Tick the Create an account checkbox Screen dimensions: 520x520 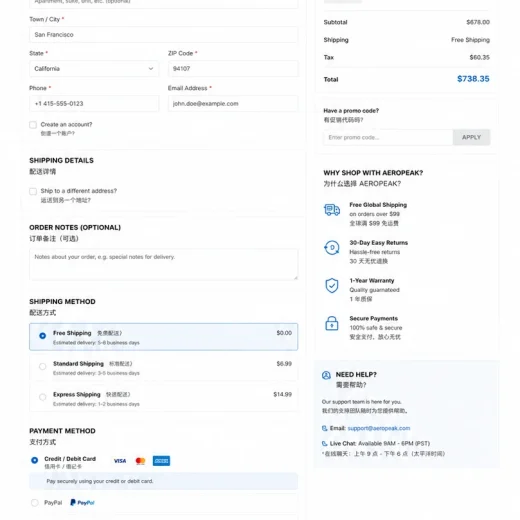[33, 125]
